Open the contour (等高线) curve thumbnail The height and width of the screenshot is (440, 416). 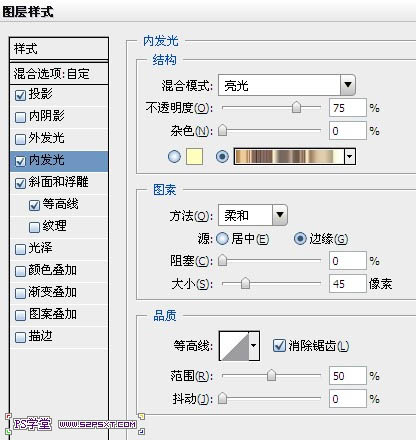pyautogui.click(x=234, y=346)
